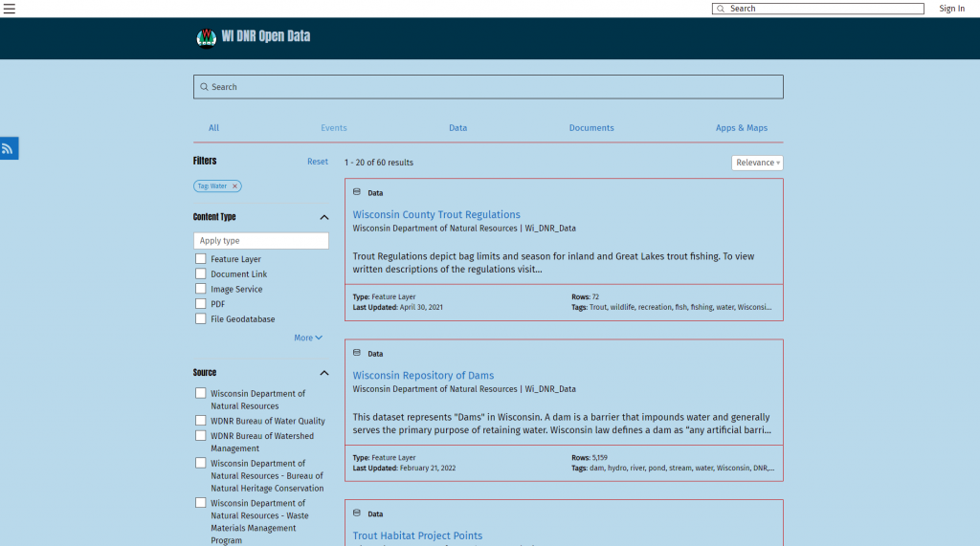Check the Document Link checkbox
The image size is (980, 546).
201,273
